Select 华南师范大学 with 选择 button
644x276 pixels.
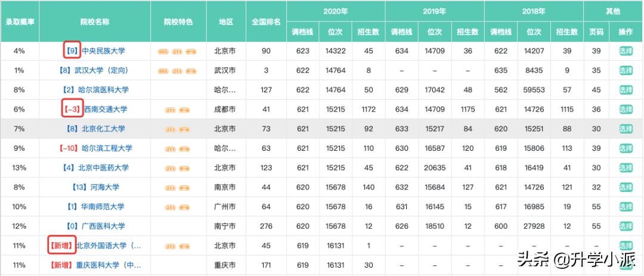point(626,207)
